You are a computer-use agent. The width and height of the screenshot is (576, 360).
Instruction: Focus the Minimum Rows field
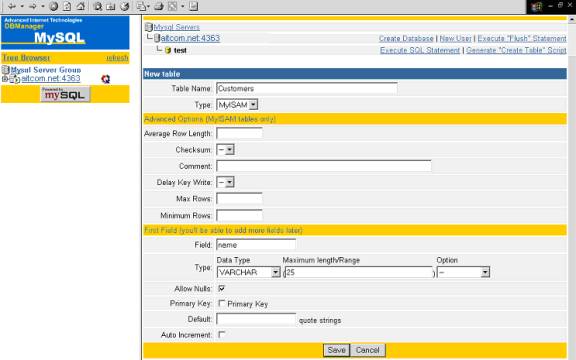click(x=240, y=215)
